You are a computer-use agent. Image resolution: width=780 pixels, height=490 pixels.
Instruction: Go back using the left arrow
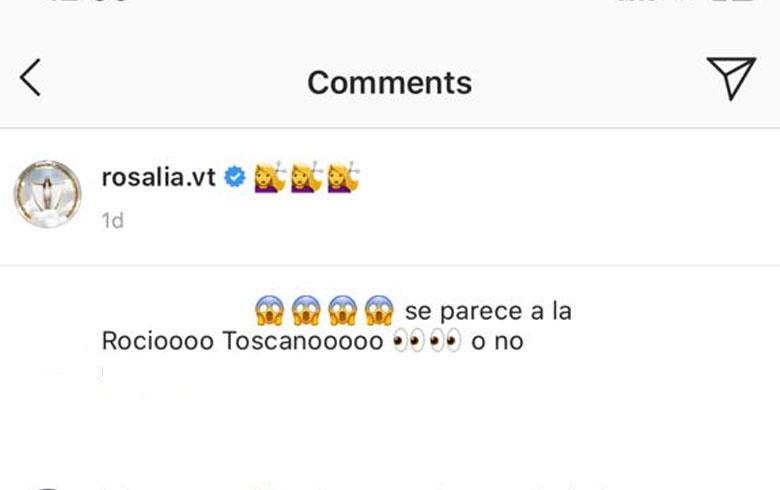pyautogui.click(x=30, y=78)
